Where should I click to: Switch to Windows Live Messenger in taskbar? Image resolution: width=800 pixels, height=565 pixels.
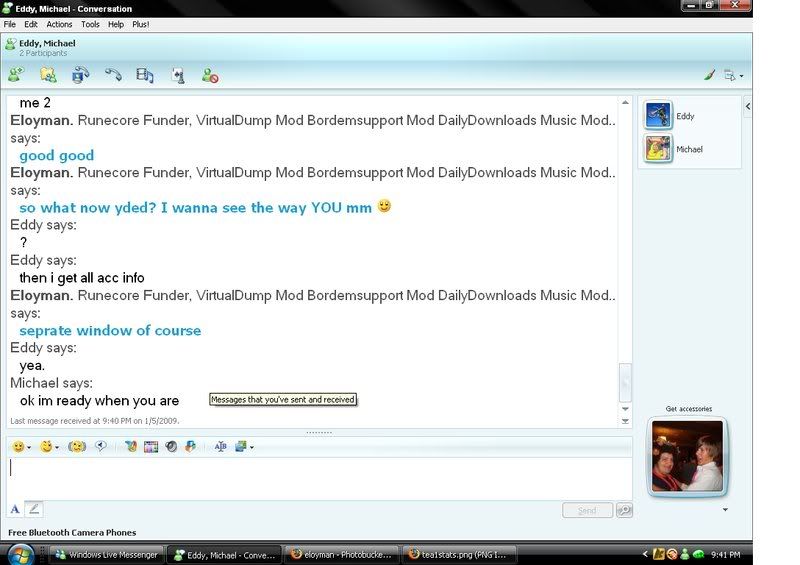click(106, 555)
